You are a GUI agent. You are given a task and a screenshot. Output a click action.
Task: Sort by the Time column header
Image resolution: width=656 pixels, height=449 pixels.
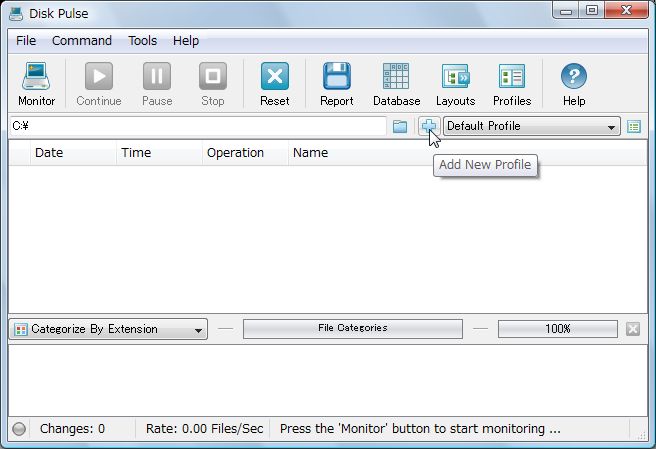click(x=159, y=153)
